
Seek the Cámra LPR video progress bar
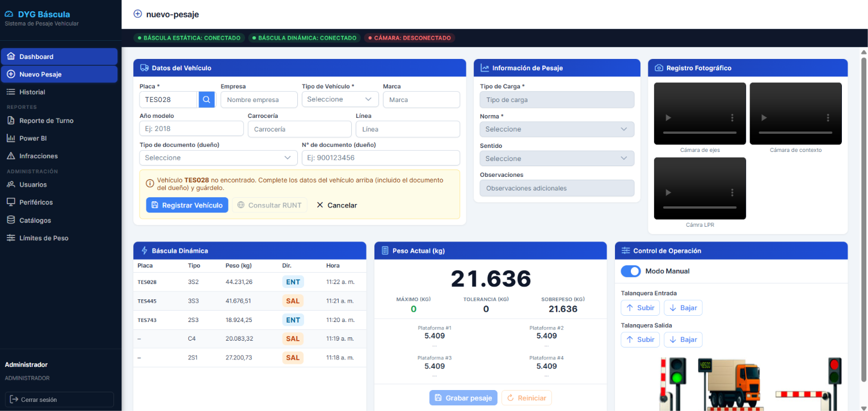click(700, 207)
